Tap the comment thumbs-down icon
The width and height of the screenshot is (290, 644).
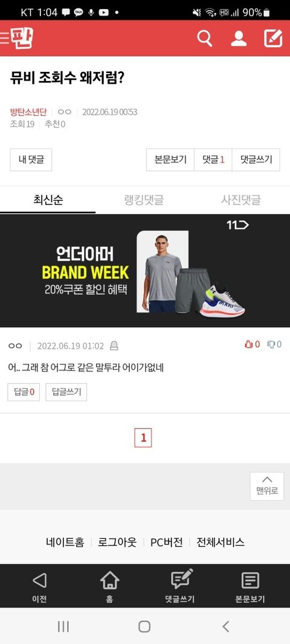pyautogui.click(x=271, y=344)
